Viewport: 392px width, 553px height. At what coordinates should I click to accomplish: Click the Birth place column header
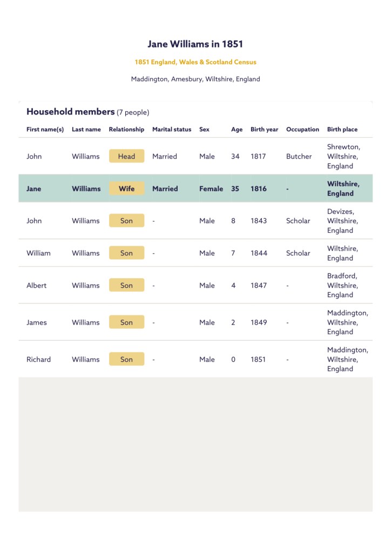(x=342, y=130)
